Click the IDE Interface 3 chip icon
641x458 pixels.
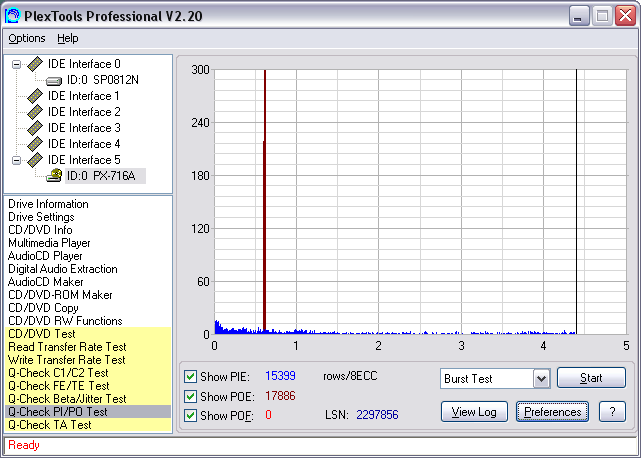point(35,128)
